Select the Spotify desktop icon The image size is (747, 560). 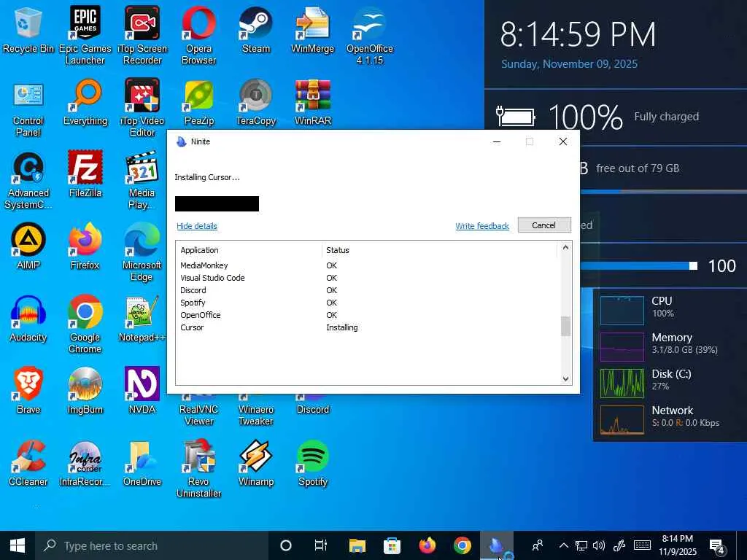312,463
